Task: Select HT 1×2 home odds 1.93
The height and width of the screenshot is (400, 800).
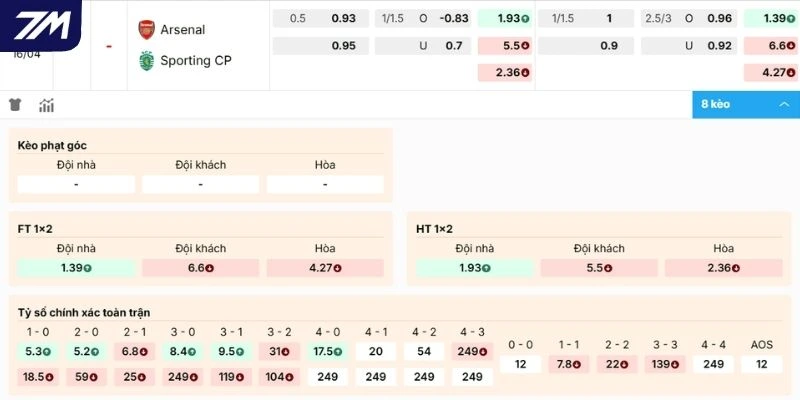Action: 474,268
